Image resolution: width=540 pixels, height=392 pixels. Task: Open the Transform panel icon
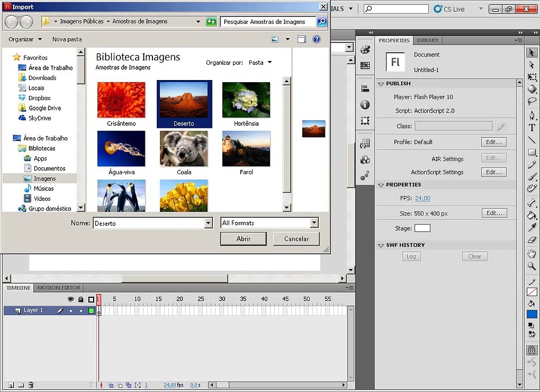point(365,120)
